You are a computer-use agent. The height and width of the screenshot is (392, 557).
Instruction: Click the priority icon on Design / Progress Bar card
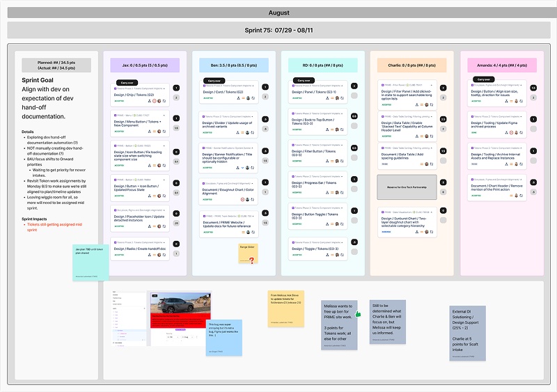(333, 192)
